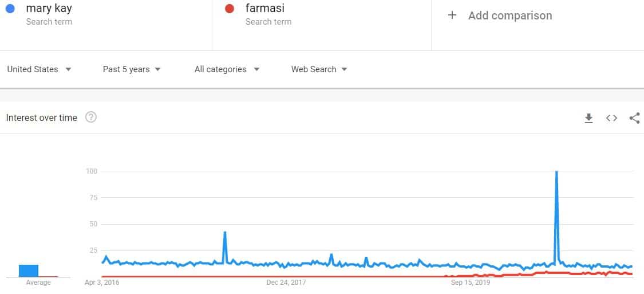The width and height of the screenshot is (644, 294).
Task: Click the Sep 15, 2019 axis label
Action: pos(471,283)
